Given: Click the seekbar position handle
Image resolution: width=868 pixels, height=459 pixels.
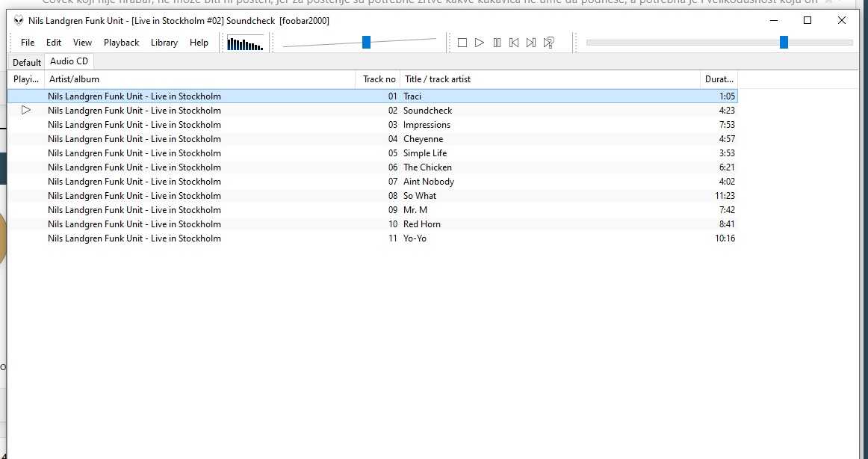Looking at the screenshot, I should [x=784, y=42].
